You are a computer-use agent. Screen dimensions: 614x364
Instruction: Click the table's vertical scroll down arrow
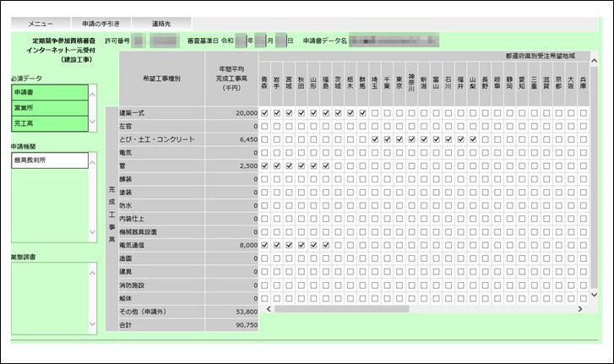tap(594, 295)
